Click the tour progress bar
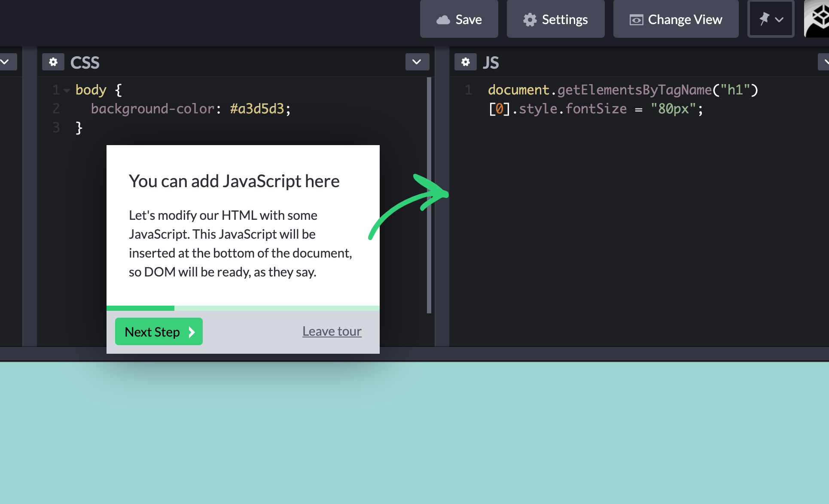This screenshot has height=504, width=829. click(x=243, y=308)
